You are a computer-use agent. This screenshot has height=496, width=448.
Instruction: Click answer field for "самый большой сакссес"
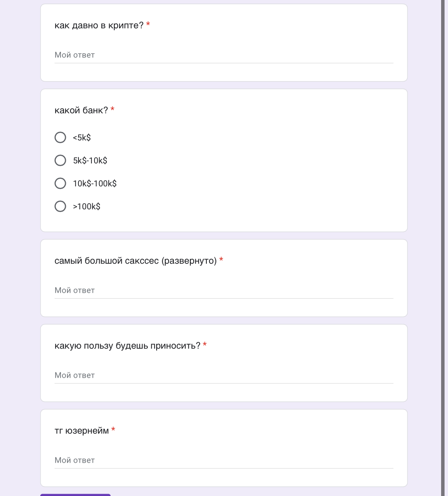[x=224, y=290]
